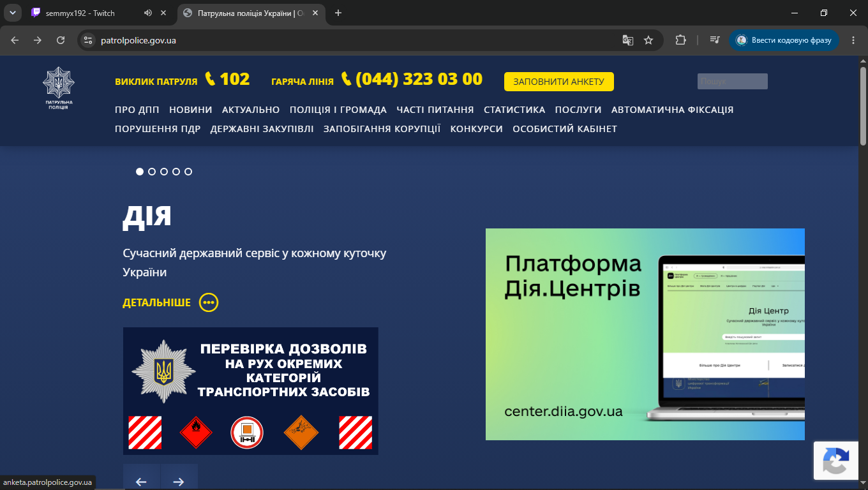Click the site search input field
The width and height of the screenshot is (868, 490).
pos(733,81)
